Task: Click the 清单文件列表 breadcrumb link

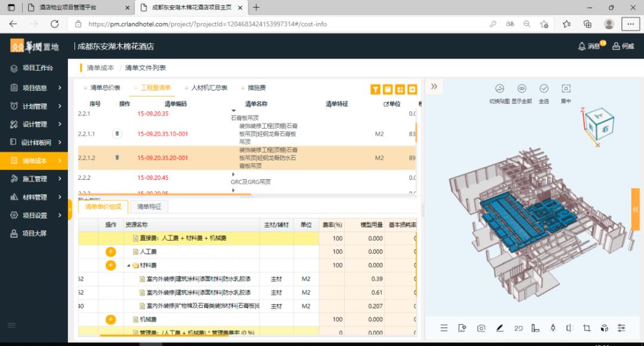Action: (147, 67)
